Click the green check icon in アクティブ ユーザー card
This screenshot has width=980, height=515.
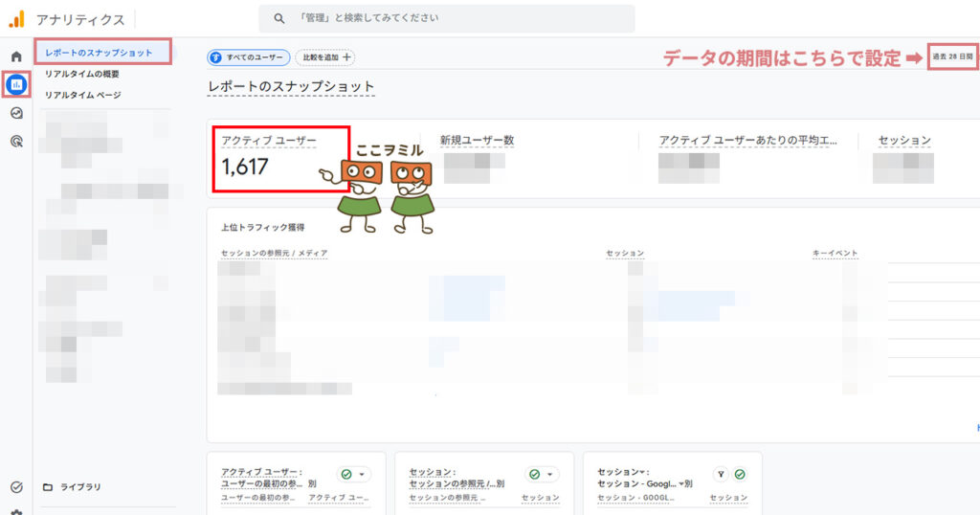click(346, 475)
